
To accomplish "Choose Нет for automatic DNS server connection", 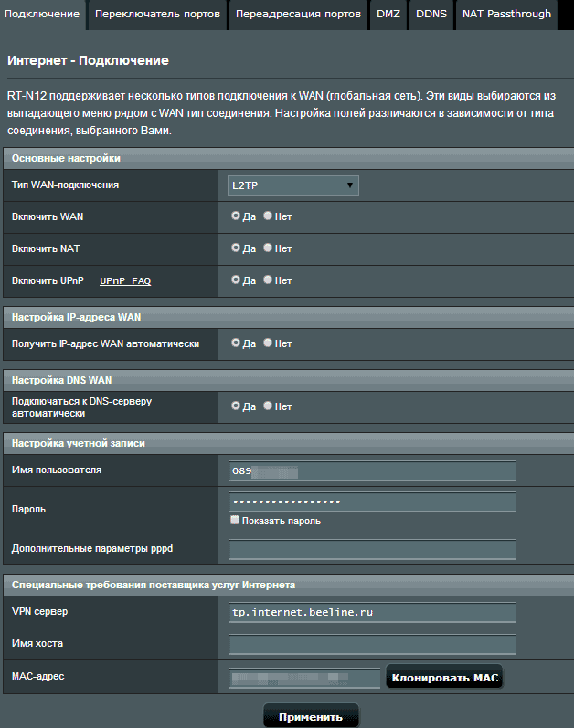I will point(268,406).
